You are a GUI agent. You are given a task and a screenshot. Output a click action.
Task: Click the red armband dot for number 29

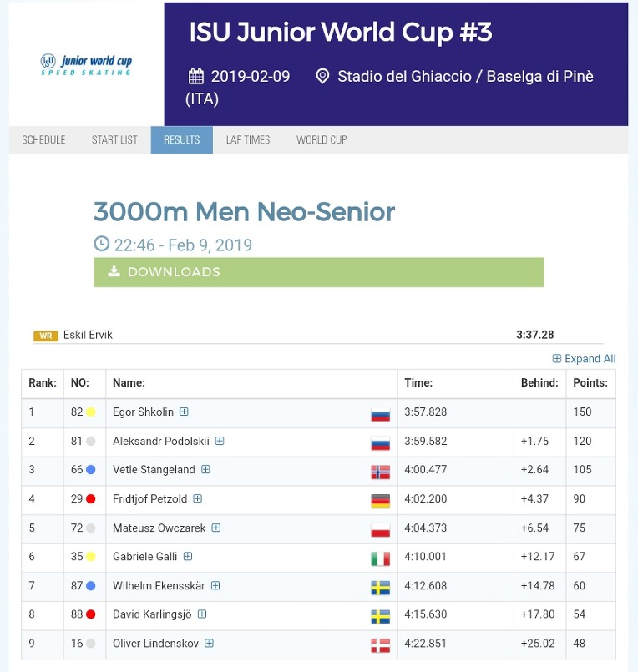click(x=90, y=499)
